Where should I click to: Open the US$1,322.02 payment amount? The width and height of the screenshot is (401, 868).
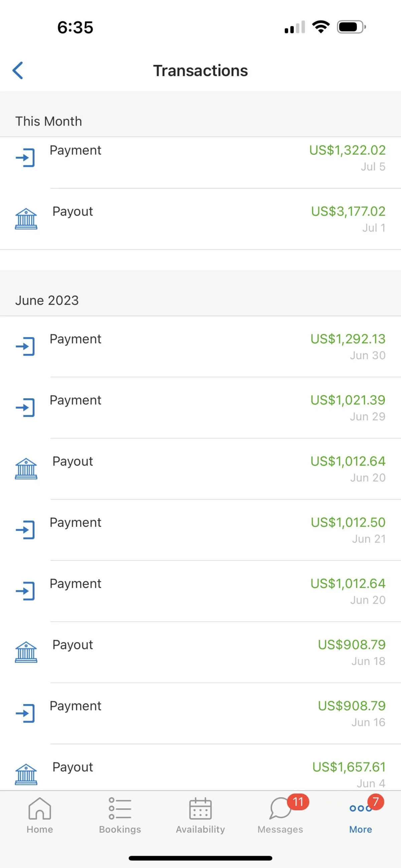pyautogui.click(x=347, y=150)
